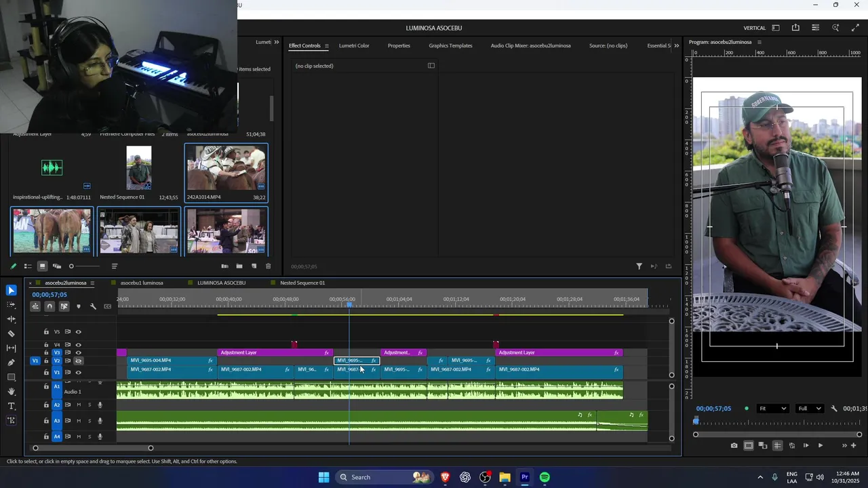Click the New Bin folder icon

click(239, 266)
